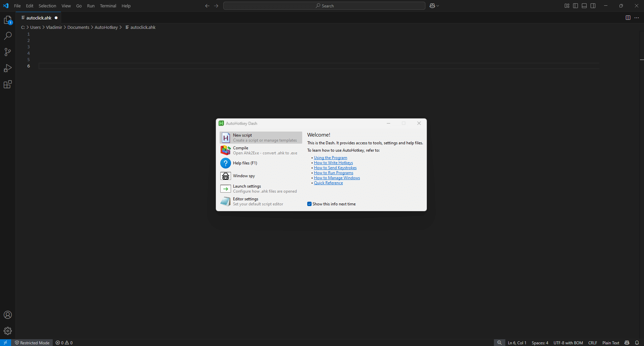Open the Search view in activity bar
This screenshot has width=644, height=346.
click(8, 36)
